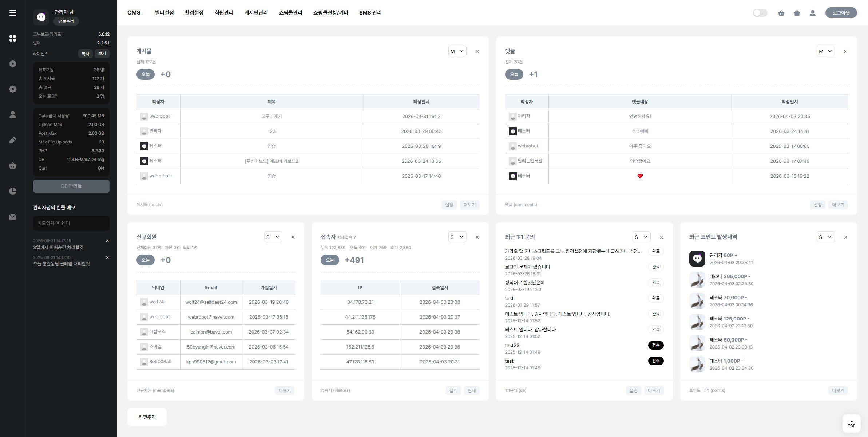Expand the 신규회원 widget size dropdown
Image resolution: width=868 pixels, height=437 pixels.
tap(273, 237)
